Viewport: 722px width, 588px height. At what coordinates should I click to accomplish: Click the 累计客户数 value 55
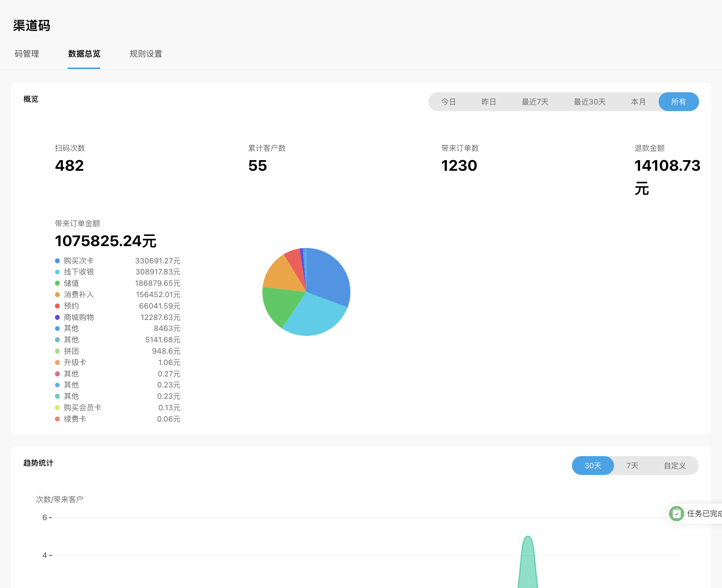click(x=258, y=166)
